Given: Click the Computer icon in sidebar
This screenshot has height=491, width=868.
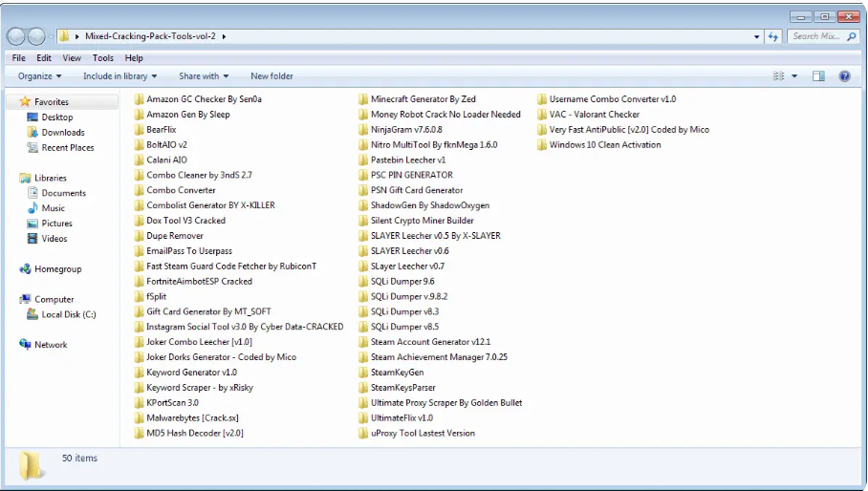Looking at the screenshot, I should (25, 299).
